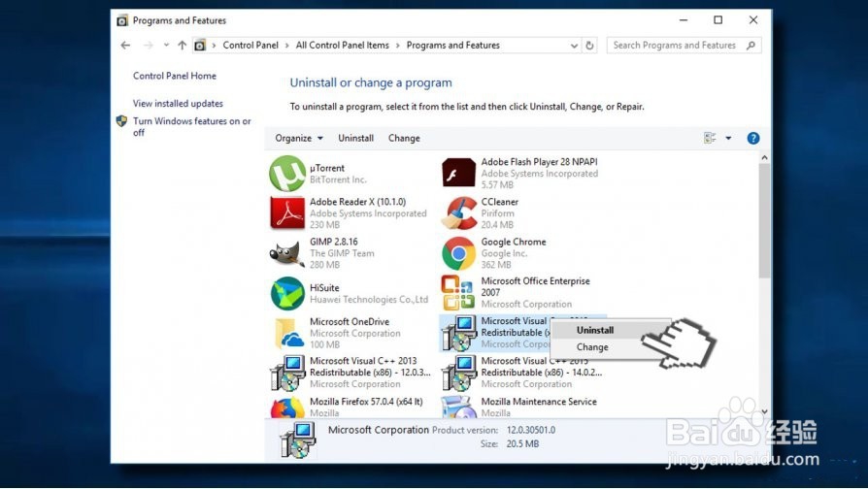Go forward with the forward arrow
The height and width of the screenshot is (489, 868).
(148, 46)
